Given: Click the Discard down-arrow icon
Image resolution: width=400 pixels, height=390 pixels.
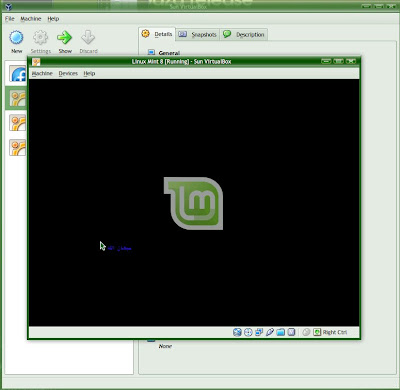Looking at the screenshot, I should (88, 38).
